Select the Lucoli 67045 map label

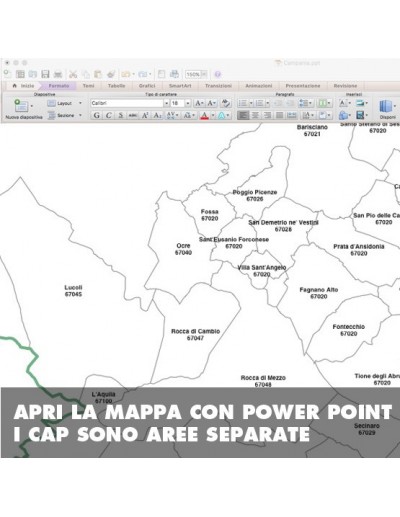[x=73, y=291]
